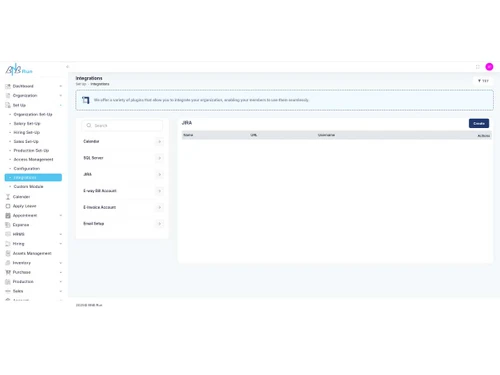Click the Create button in JIRA panel

479,123
